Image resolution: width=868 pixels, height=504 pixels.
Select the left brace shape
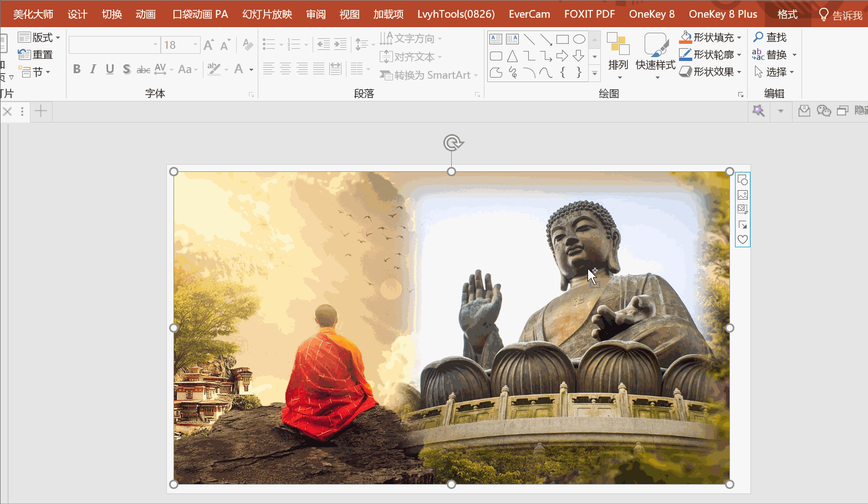tap(563, 73)
